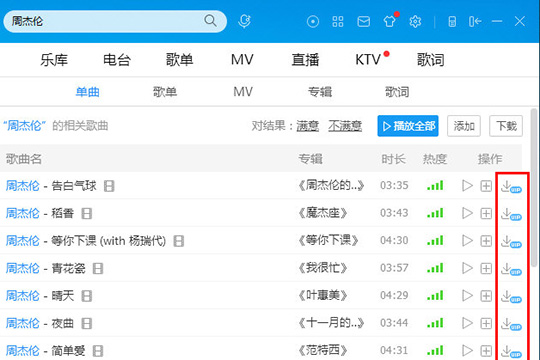Open the 直播 main tab
540x360 pixels.
305,60
